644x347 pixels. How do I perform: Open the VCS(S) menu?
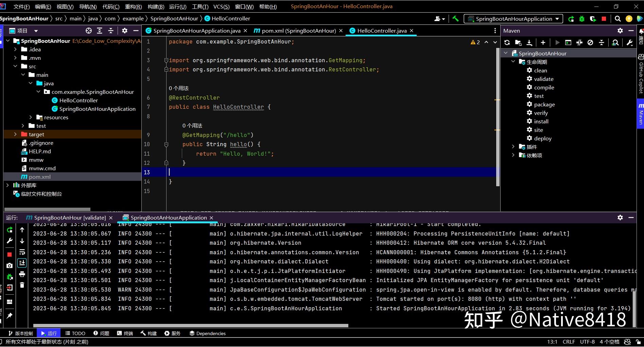(222, 6)
